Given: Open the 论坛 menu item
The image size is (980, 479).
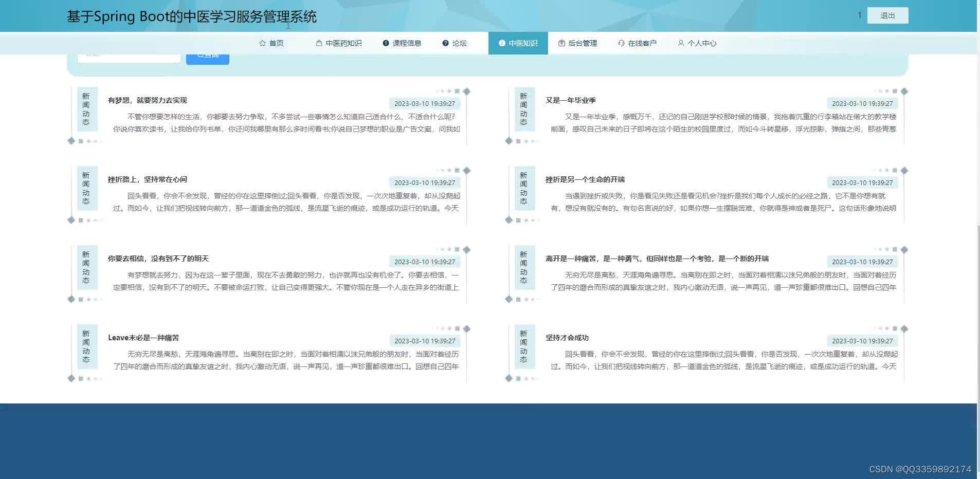Looking at the screenshot, I should pos(455,43).
